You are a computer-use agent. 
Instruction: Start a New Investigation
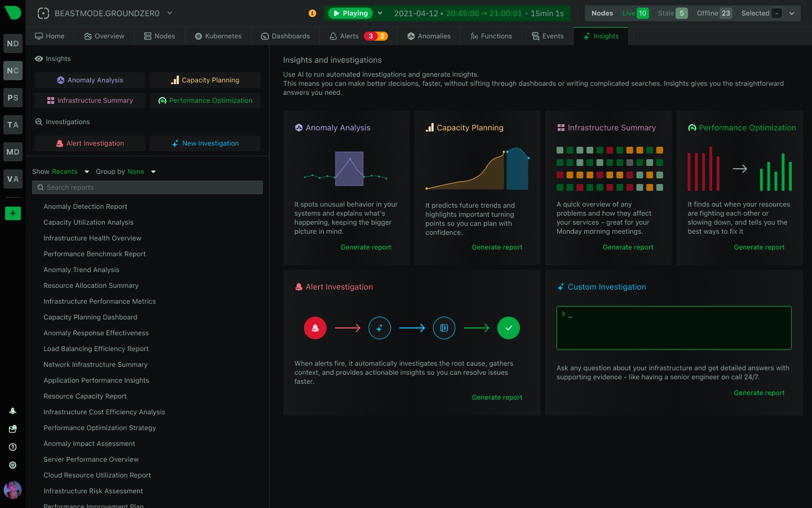[205, 143]
